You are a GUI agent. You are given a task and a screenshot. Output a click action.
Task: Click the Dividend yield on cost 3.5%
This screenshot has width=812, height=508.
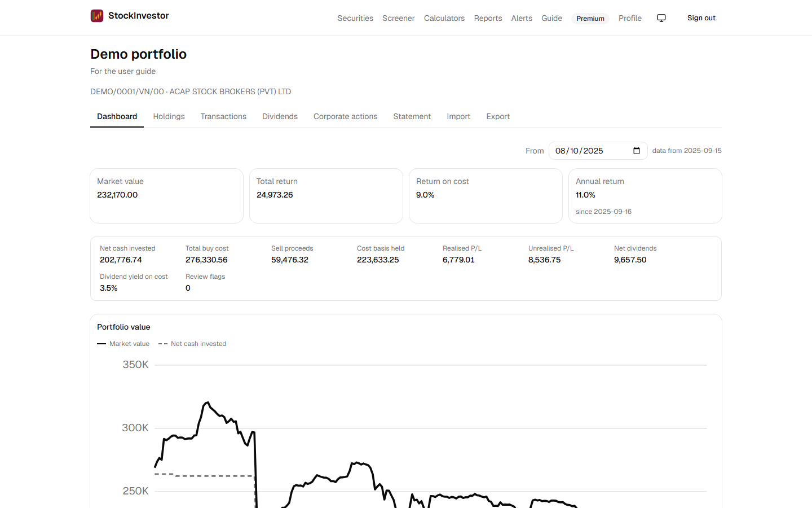point(109,288)
